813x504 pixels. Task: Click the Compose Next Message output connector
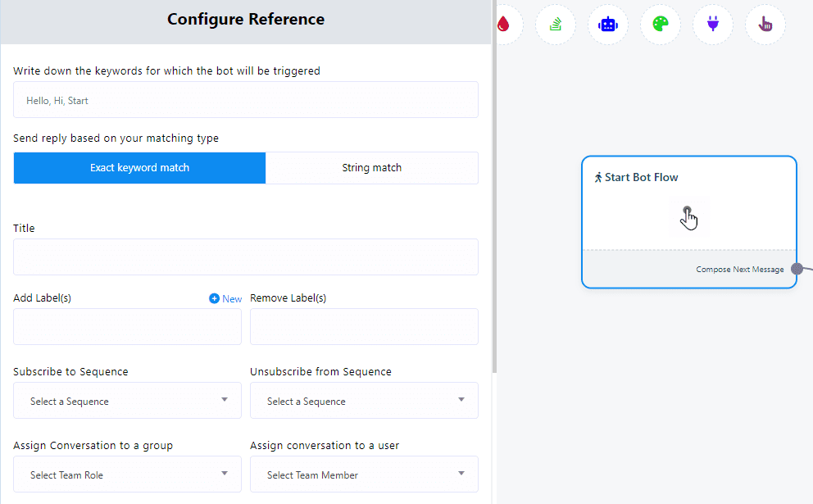point(797,269)
